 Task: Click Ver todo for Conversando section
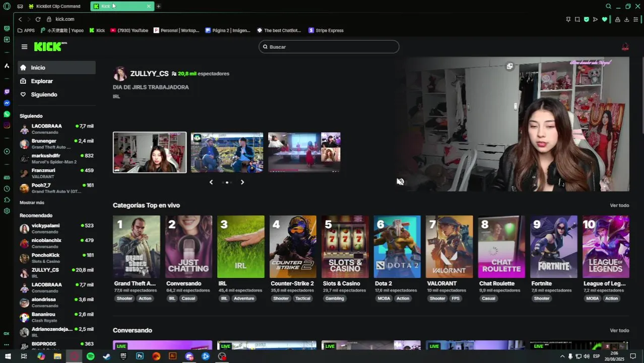619,330
